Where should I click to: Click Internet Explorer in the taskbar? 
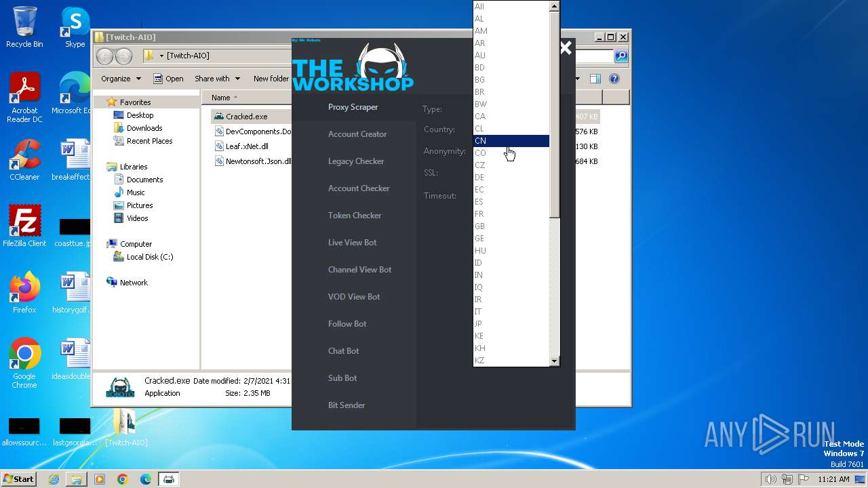54,479
